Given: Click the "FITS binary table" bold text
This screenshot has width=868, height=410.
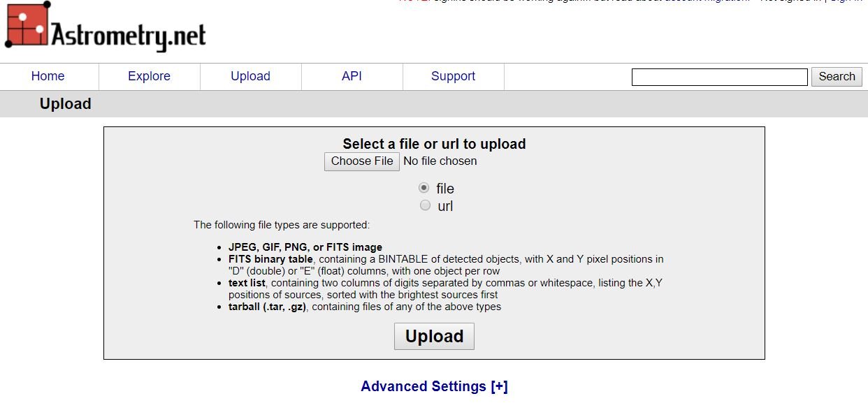Looking at the screenshot, I should (x=270, y=259).
